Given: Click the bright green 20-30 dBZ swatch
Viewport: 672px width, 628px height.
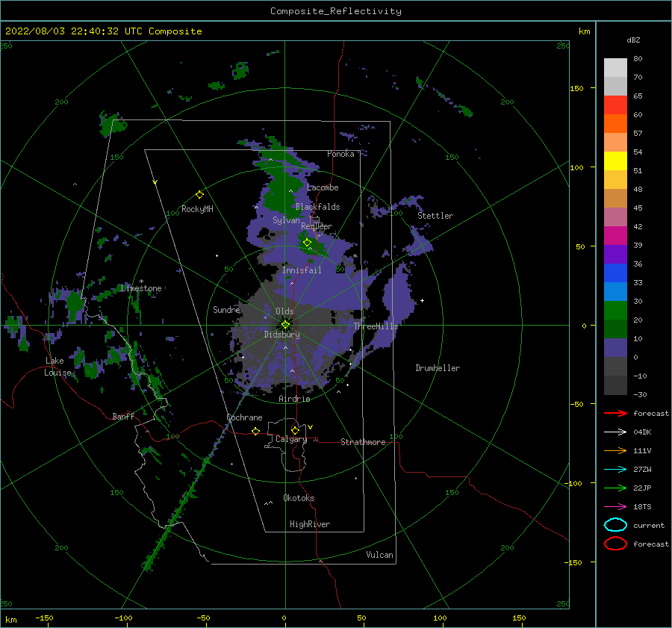Looking at the screenshot, I should [615, 311].
